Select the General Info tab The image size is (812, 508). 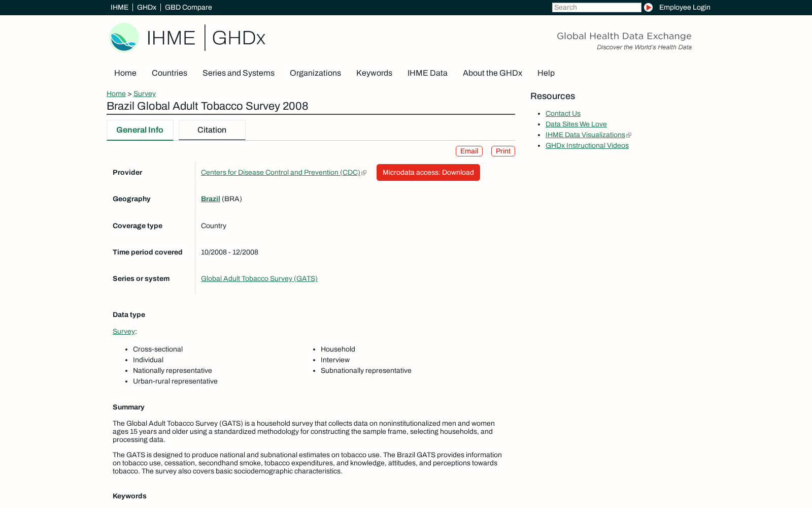(140, 130)
